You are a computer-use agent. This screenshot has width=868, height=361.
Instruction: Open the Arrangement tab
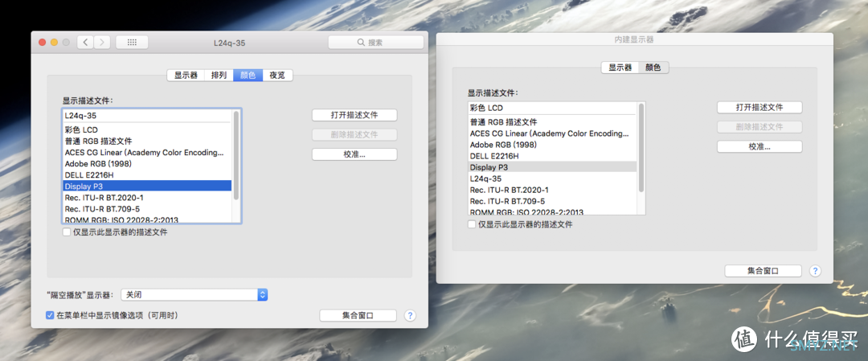click(218, 76)
